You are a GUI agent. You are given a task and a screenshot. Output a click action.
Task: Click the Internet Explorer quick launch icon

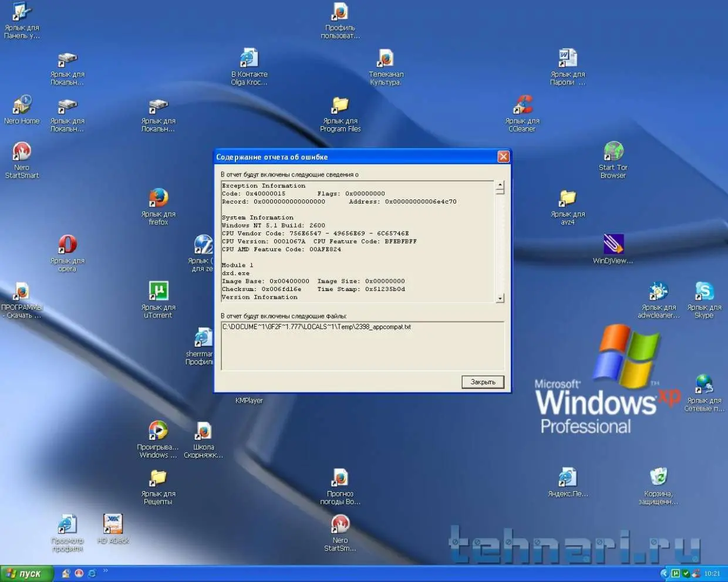tap(92, 574)
